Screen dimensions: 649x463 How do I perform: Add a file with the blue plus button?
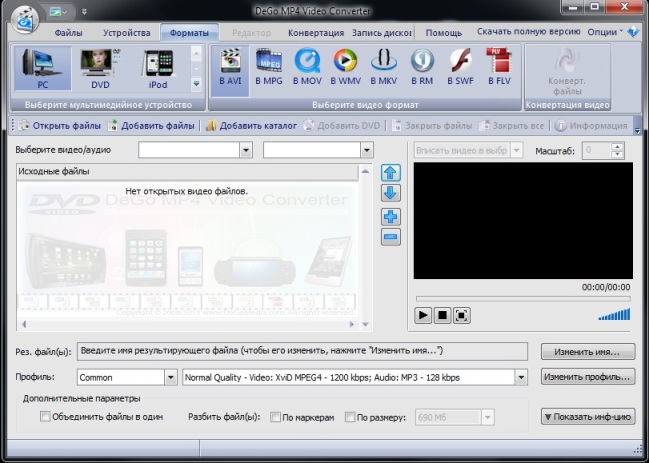(x=390, y=217)
